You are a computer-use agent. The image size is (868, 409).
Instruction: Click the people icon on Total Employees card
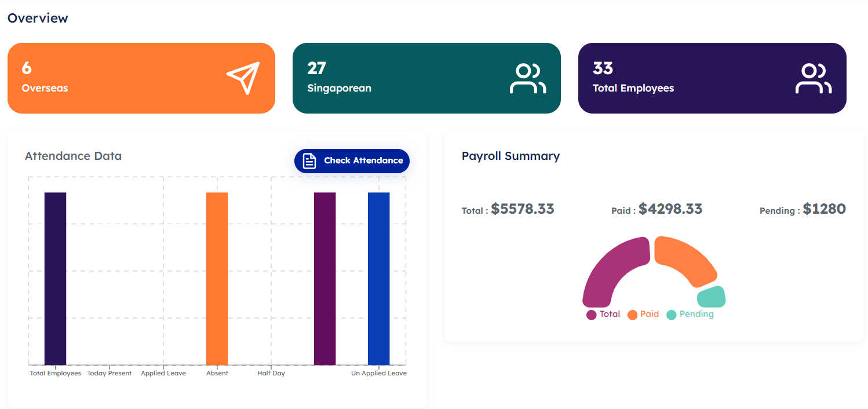point(813,78)
